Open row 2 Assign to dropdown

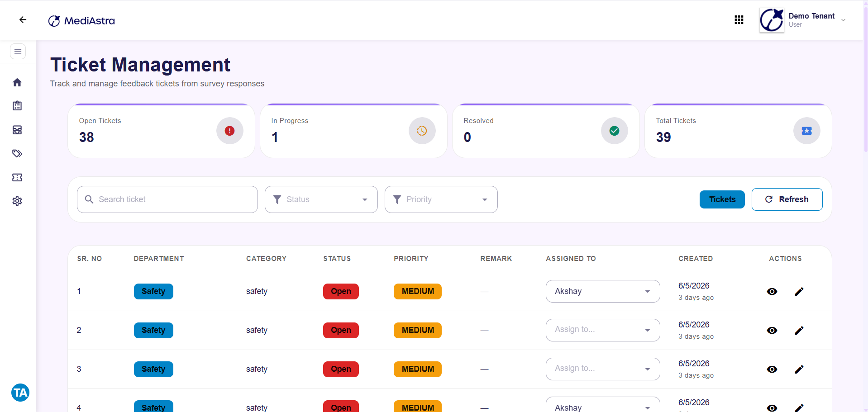(603, 330)
